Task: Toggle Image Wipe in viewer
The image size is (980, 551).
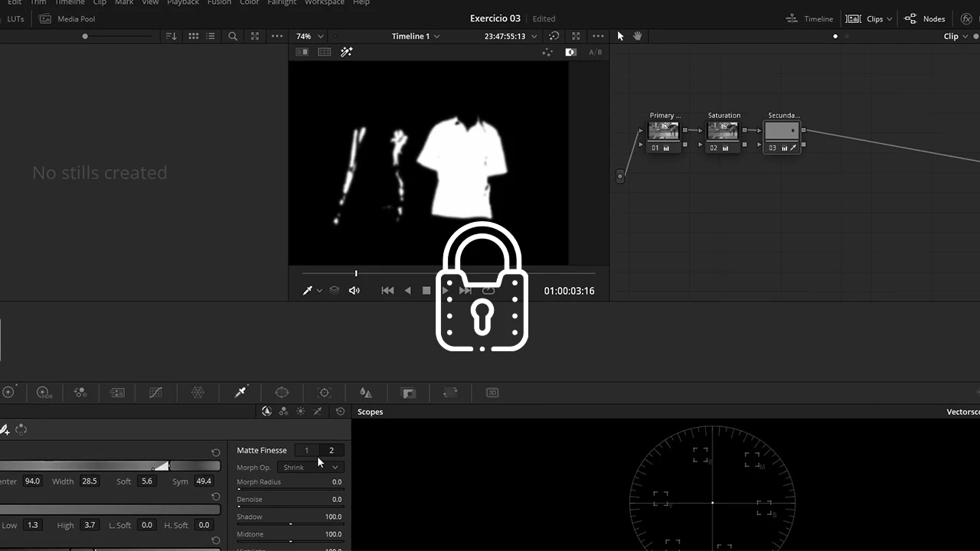Action: pyautogui.click(x=302, y=52)
